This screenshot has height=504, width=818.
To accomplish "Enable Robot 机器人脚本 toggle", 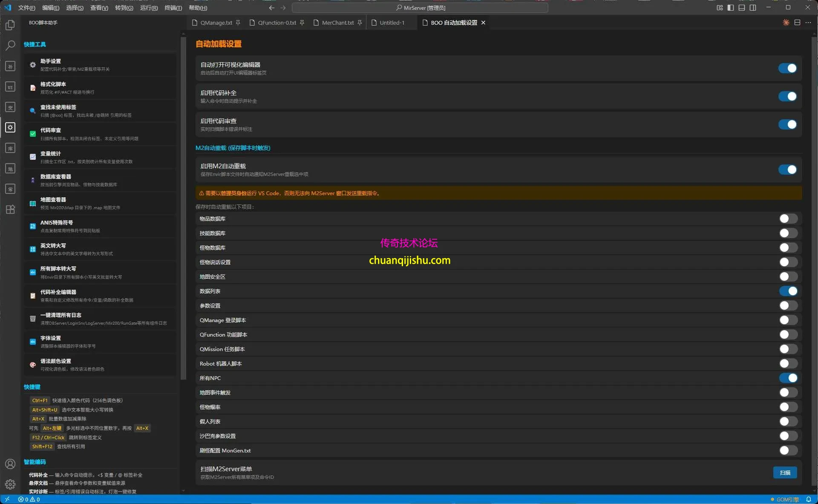I will 788,363.
